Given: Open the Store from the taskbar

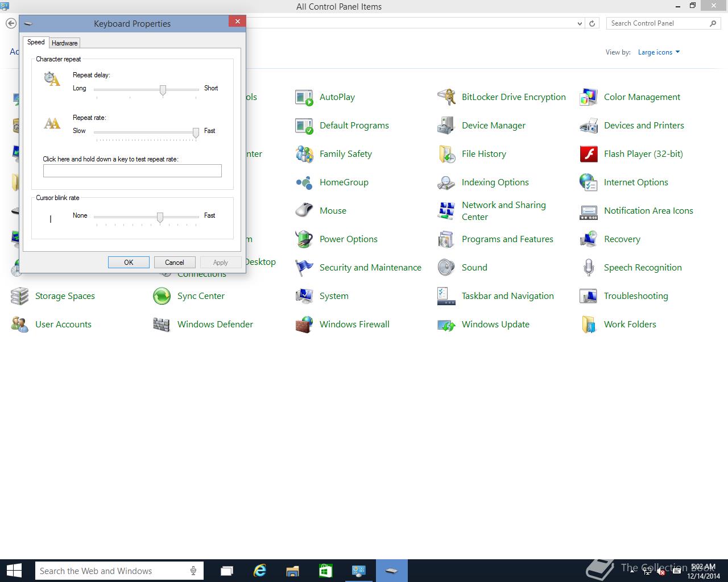Looking at the screenshot, I should [x=325, y=571].
